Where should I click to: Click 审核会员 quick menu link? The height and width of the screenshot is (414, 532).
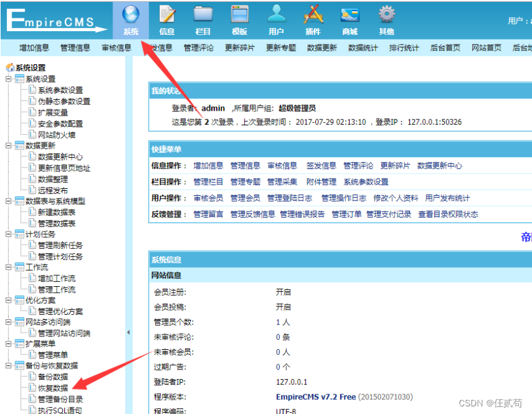(208, 198)
